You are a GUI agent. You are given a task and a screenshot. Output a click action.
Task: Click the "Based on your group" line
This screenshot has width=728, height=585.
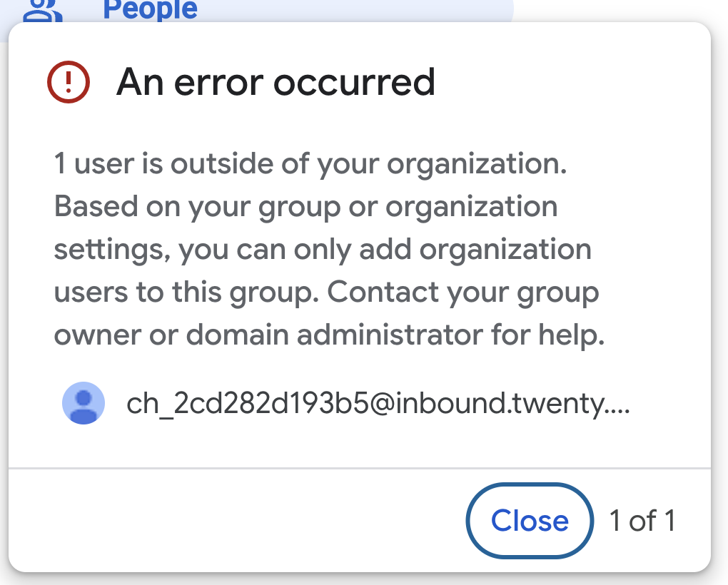tap(305, 207)
